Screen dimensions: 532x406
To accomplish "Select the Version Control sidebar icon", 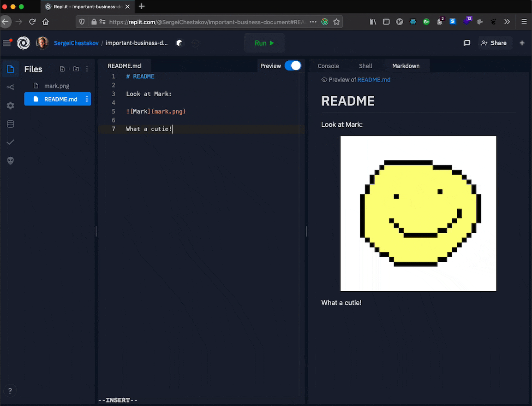I will click(10, 87).
